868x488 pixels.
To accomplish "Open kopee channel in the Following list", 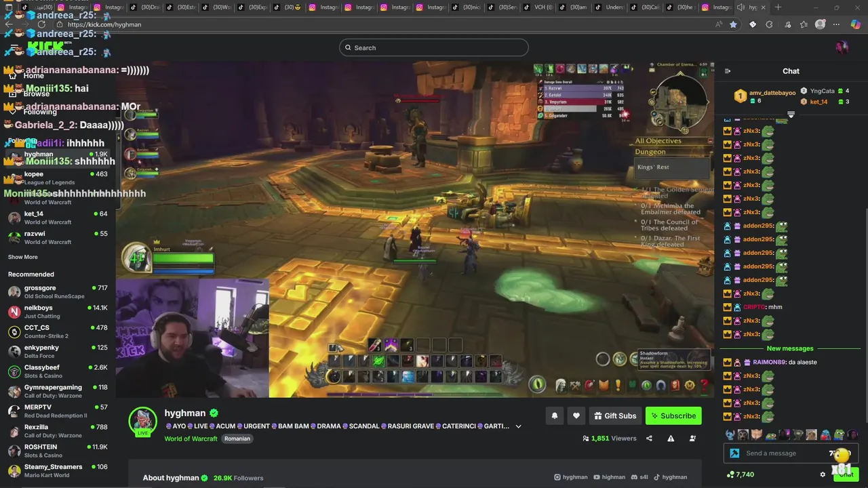I will click(x=58, y=178).
